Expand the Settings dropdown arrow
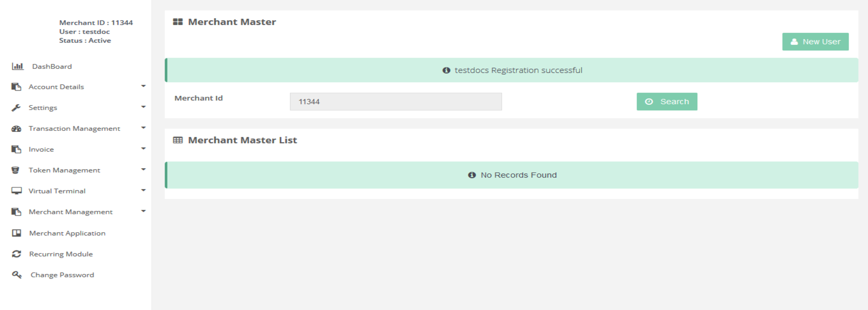Viewport: 868px width, 310px height. [143, 107]
